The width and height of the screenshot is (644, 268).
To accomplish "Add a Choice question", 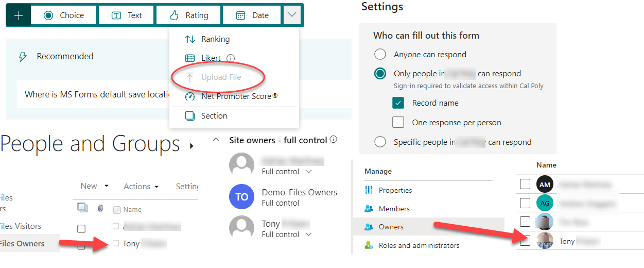I will (x=64, y=15).
